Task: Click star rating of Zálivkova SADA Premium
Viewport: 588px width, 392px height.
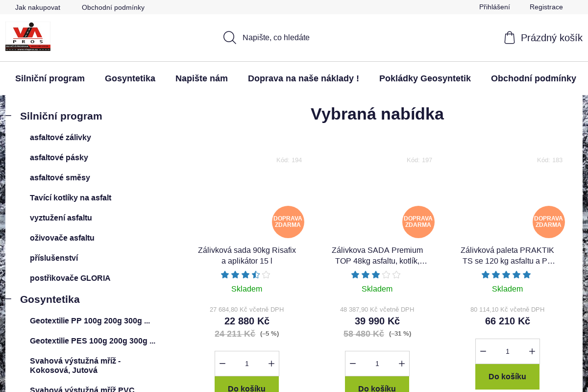Action: pyautogui.click(x=376, y=275)
